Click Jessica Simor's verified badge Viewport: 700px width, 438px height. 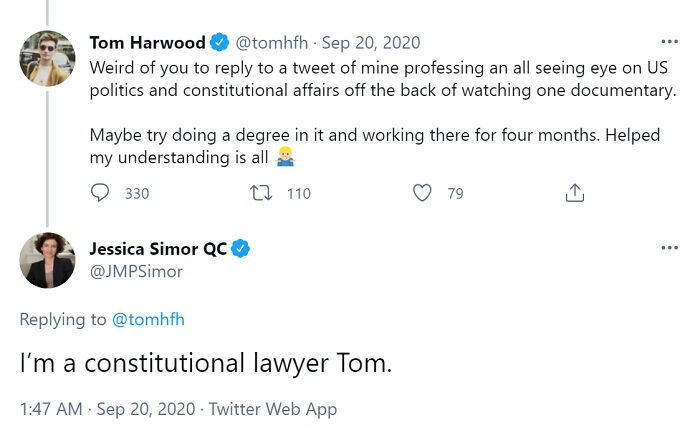pos(241,248)
